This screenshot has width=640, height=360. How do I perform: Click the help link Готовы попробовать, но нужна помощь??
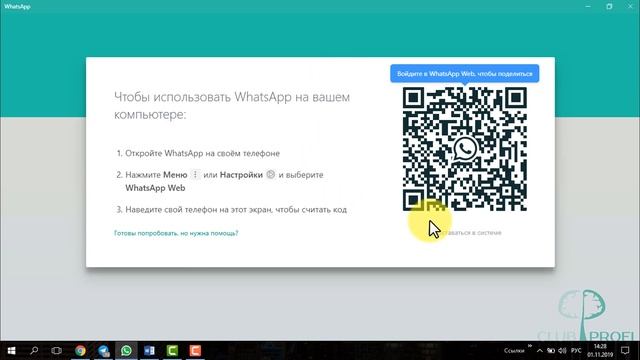point(176,233)
